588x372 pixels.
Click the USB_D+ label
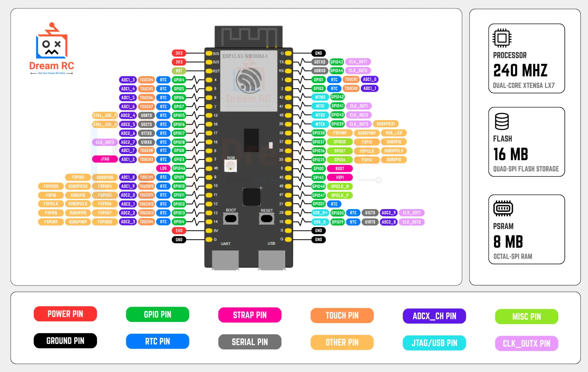tap(320, 213)
